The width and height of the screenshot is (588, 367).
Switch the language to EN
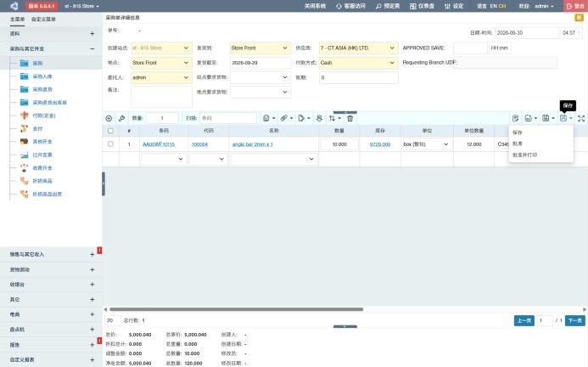click(x=493, y=6)
